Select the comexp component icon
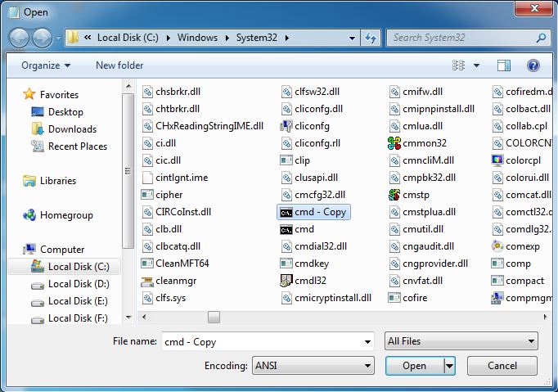Viewport: 558px width, 392px height. point(497,246)
